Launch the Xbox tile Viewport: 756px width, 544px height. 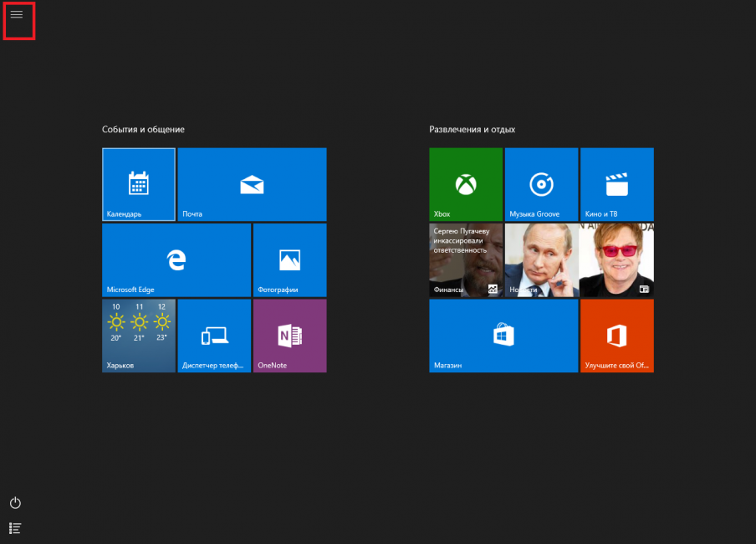point(466,184)
